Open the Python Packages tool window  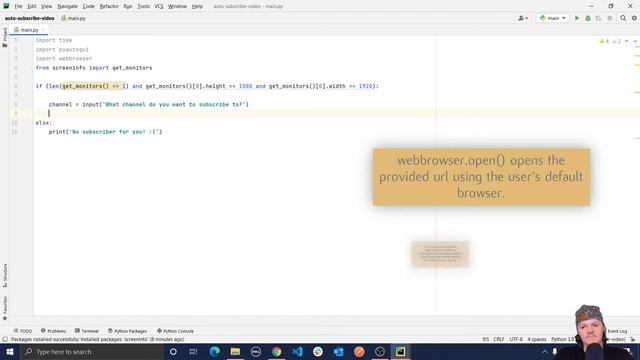click(x=127, y=331)
